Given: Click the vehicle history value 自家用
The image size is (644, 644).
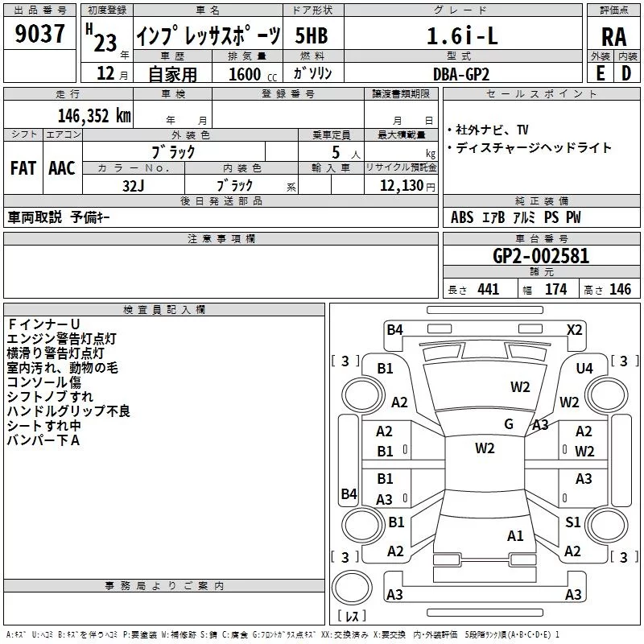Looking at the screenshot, I should coord(172,74).
